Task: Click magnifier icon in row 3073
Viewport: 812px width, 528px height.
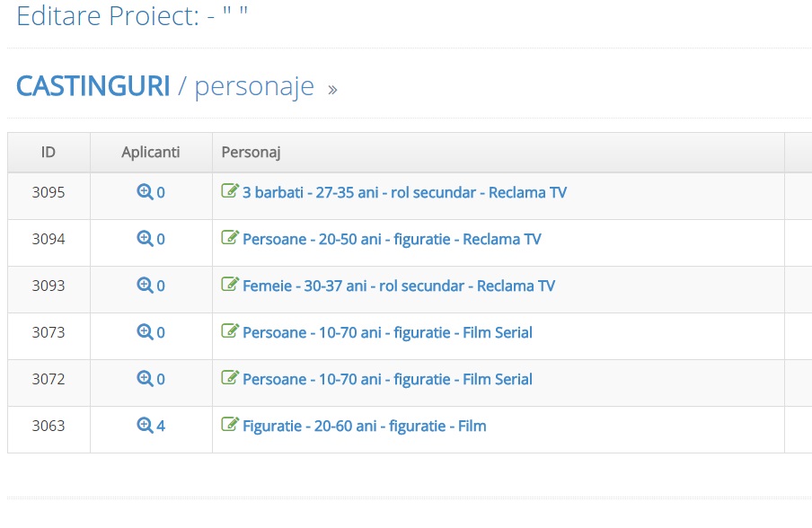Action: pyautogui.click(x=145, y=332)
